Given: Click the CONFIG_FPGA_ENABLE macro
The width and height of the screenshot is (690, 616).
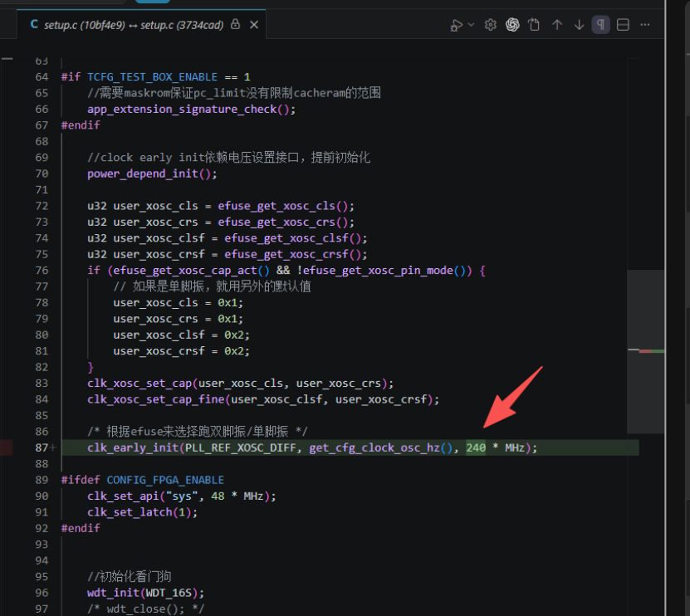Looking at the screenshot, I should point(165,480).
